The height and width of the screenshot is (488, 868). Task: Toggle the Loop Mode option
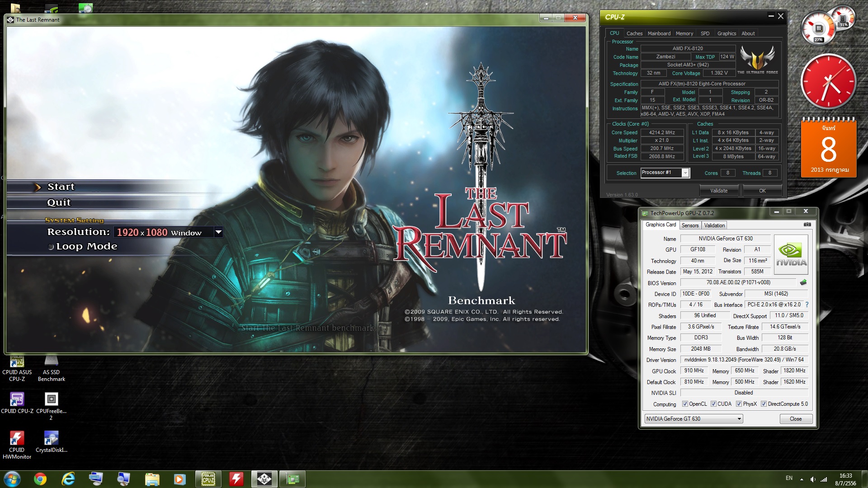(x=51, y=247)
